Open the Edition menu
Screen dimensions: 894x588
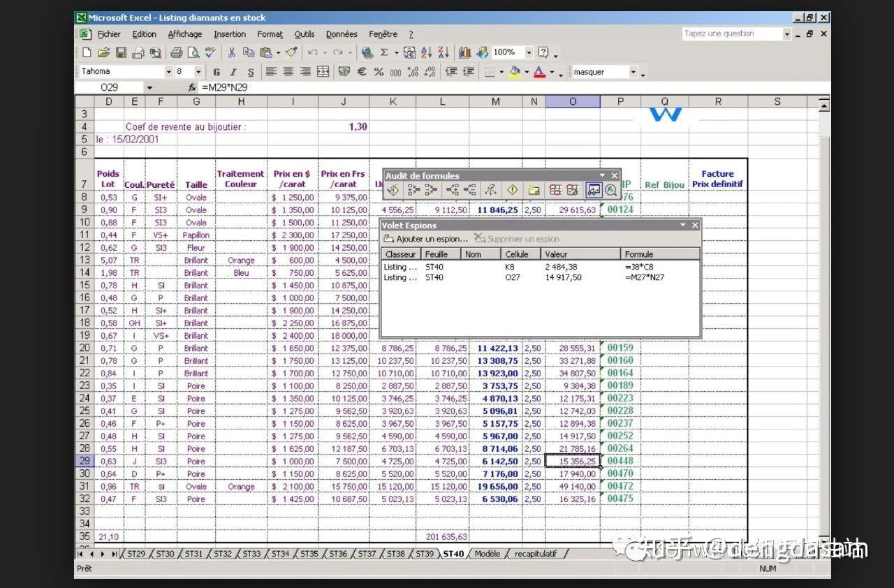click(145, 34)
